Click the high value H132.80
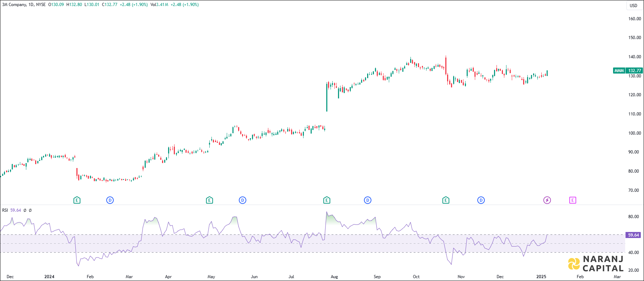 74,5
